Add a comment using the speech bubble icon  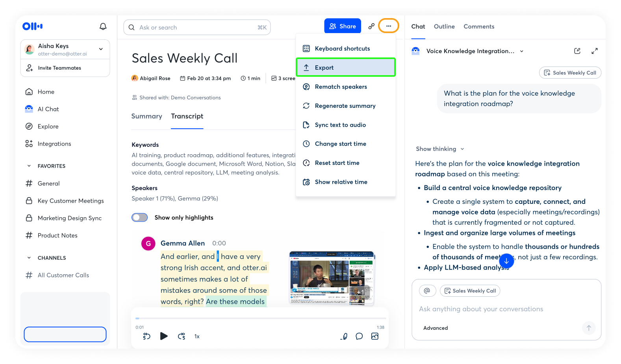pos(359,336)
